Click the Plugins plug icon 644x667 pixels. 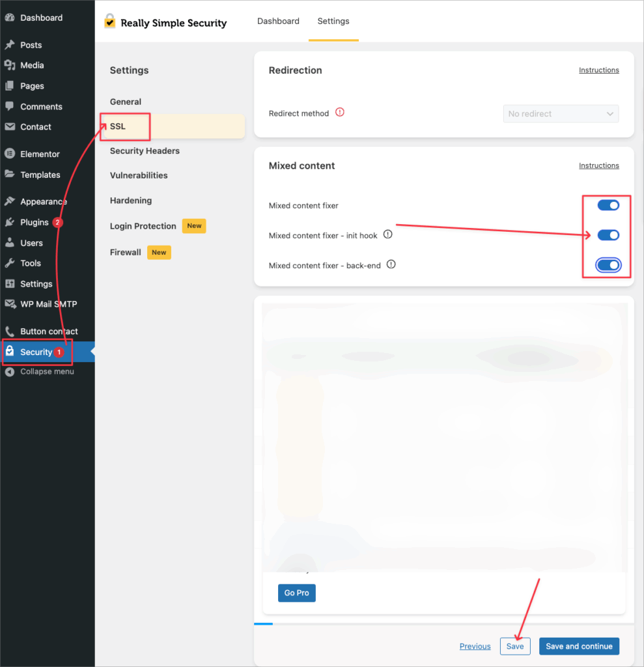pyautogui.click(x=10, y=222)
